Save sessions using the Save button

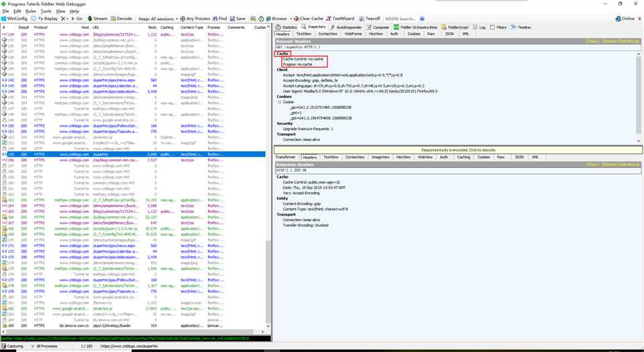[237, 19]
